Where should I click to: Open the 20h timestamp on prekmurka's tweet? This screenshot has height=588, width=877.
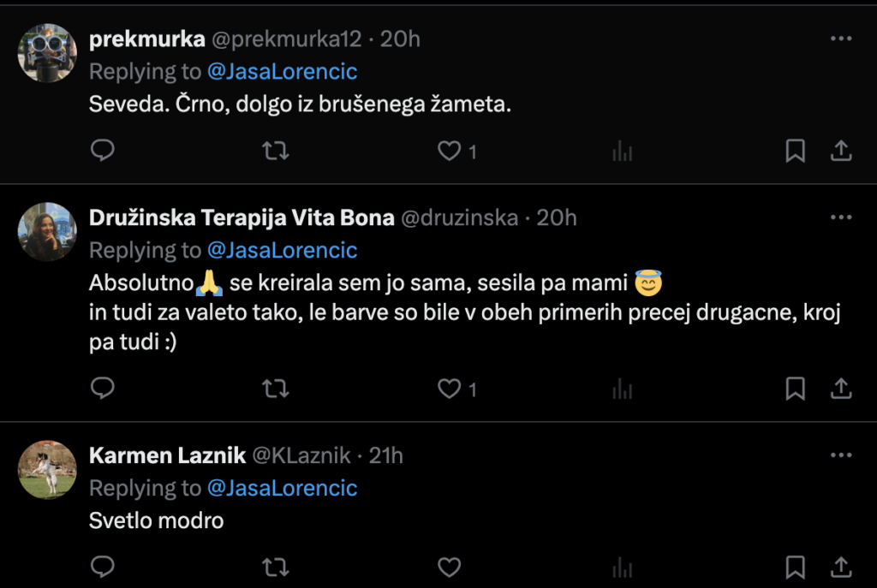pos(400,39)
